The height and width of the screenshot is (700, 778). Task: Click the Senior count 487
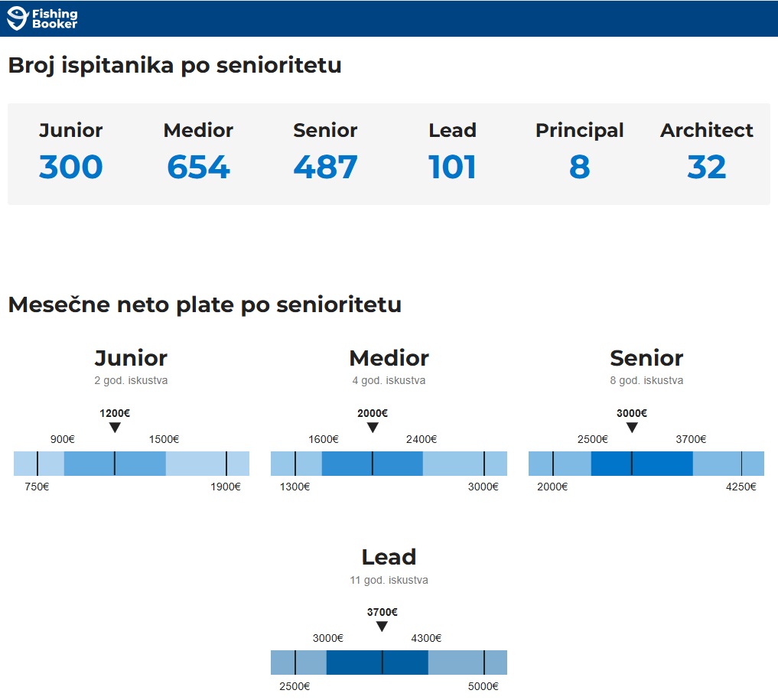325,168
